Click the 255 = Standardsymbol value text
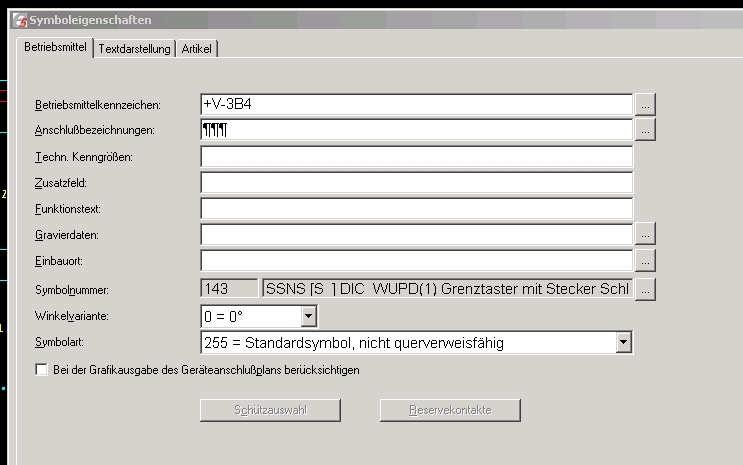Viewport: 743px width, 465px height. pos(353,343)
